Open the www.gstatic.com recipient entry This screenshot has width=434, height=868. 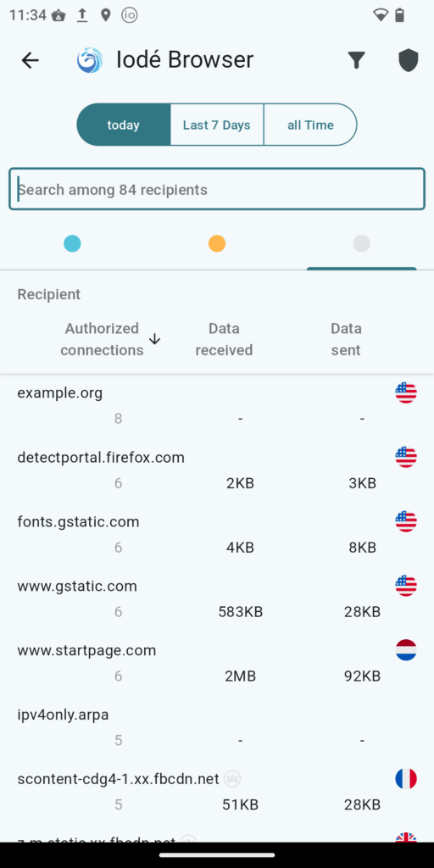(217, 598)
